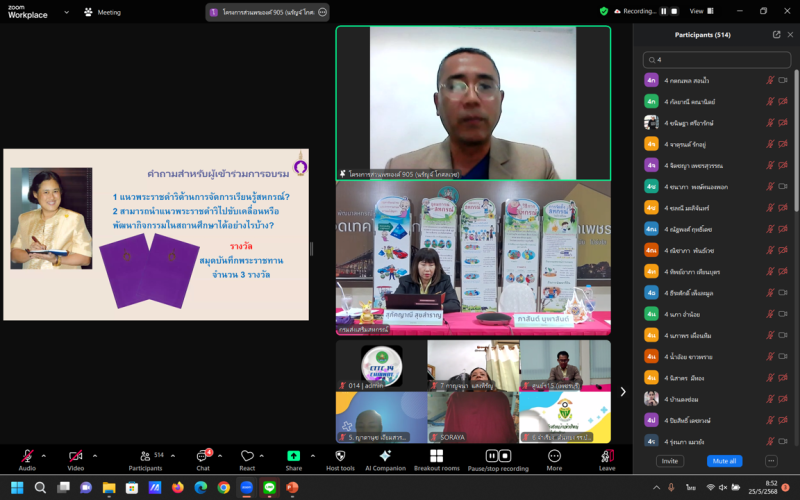Open Google Chrome from the taskbar
This screenshot has height=500, width=800.
pyautogui.click(x=223, y=488)
